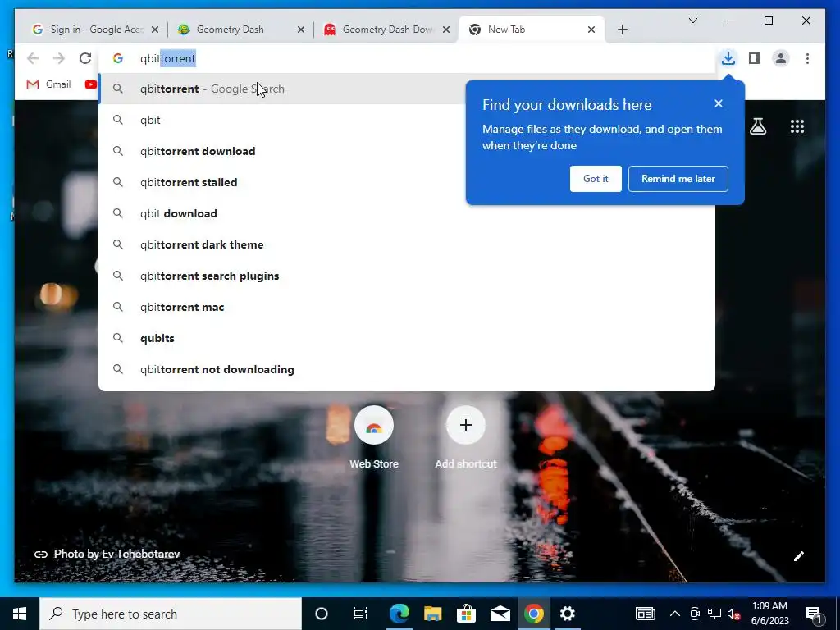Toggle Chrome side panel icon
The width and height of the screenshot is (840, 630).
coord(755,58)
